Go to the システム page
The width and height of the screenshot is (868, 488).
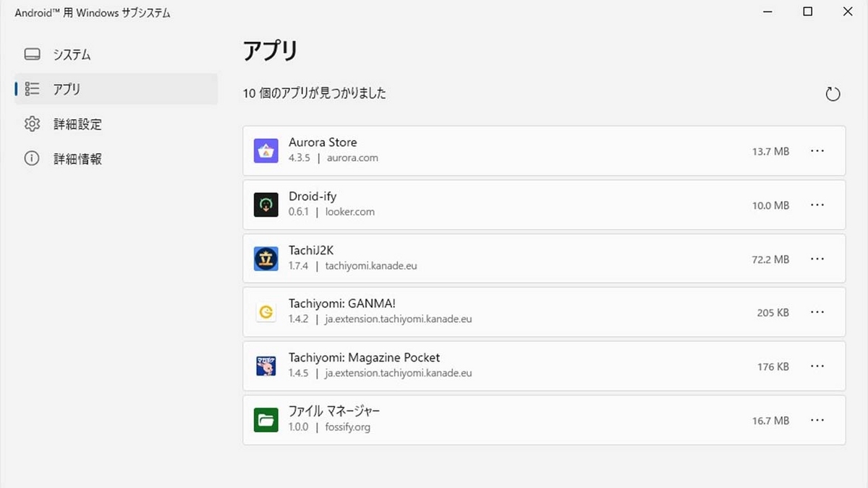pos(116,55)
